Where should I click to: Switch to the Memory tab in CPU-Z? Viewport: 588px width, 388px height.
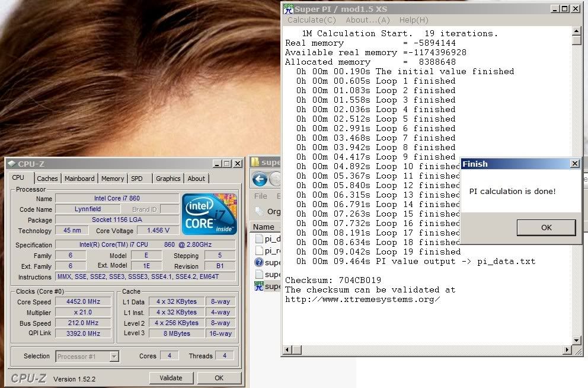[113, 179]
